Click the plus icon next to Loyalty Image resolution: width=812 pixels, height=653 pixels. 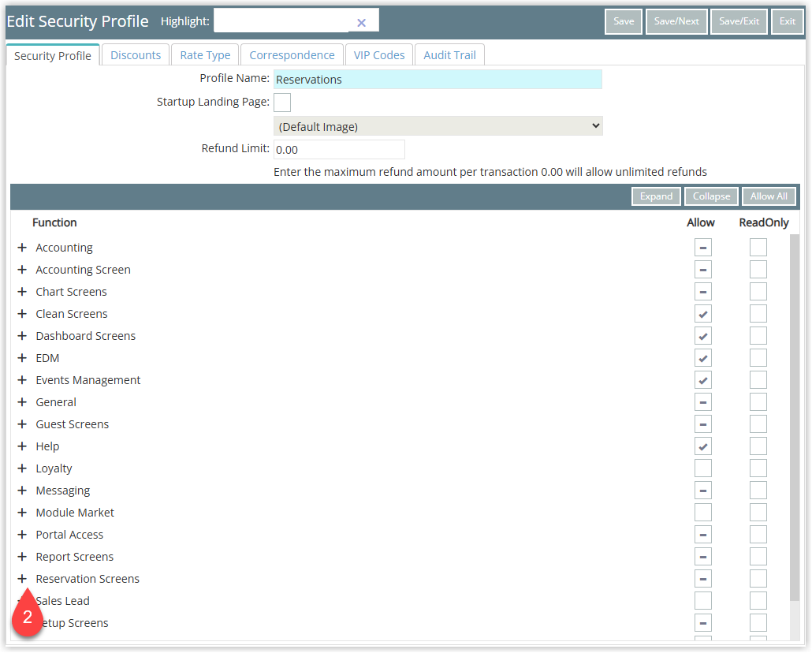22,468
